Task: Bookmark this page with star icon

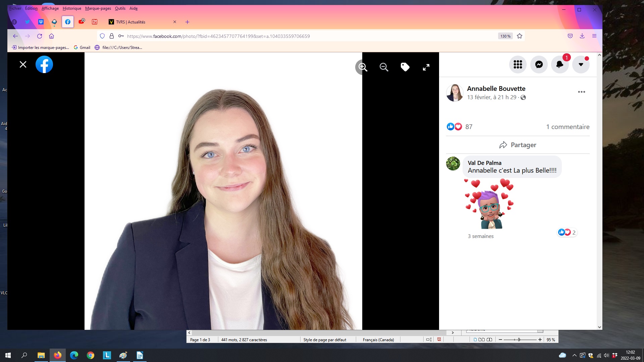Action: point(520,36)
